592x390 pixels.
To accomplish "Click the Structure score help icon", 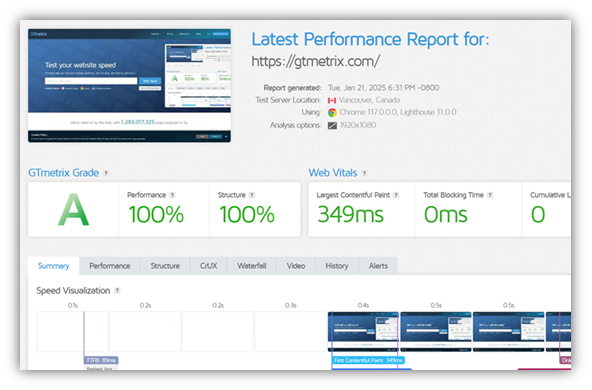I will point(252,195).
